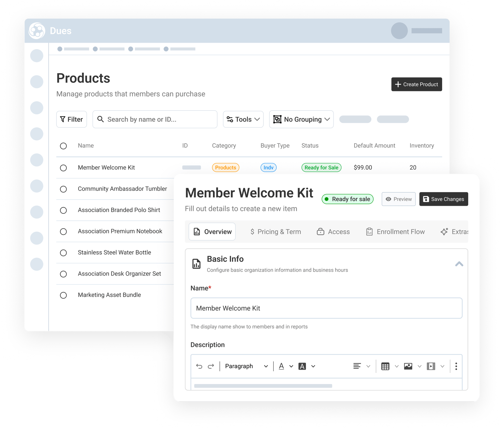Open the No Grouping dropdown
This screenshot has width=504, height=428.
coord(301,119)
